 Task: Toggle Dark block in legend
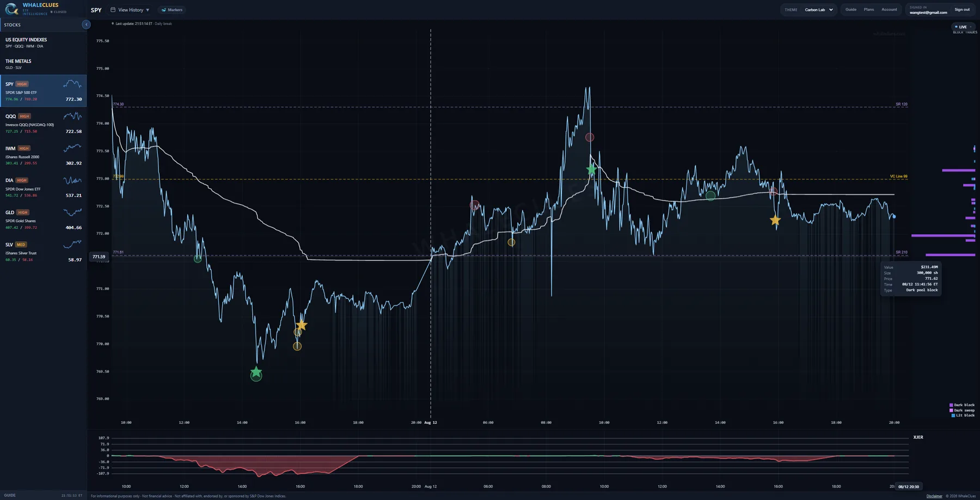point(962,405)
